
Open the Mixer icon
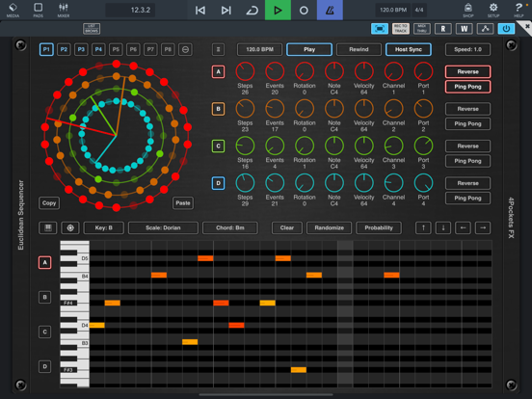[63, 10]
